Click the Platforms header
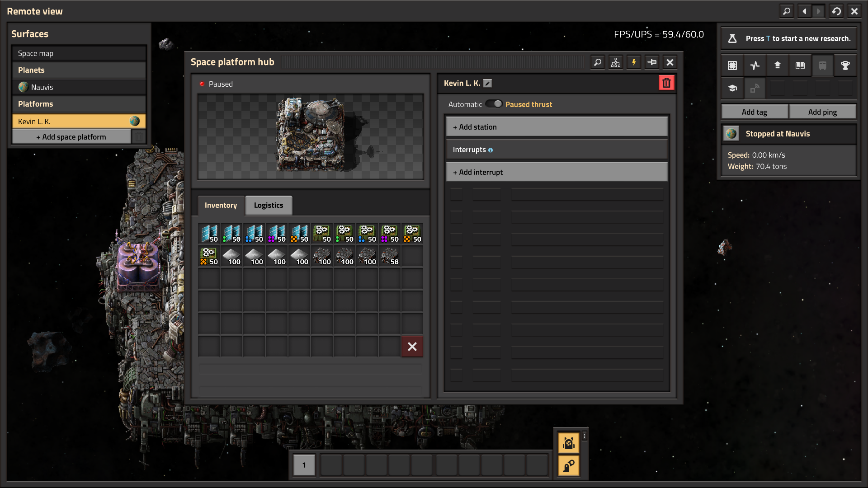The image size is (868, 488). tap(79, 104)
